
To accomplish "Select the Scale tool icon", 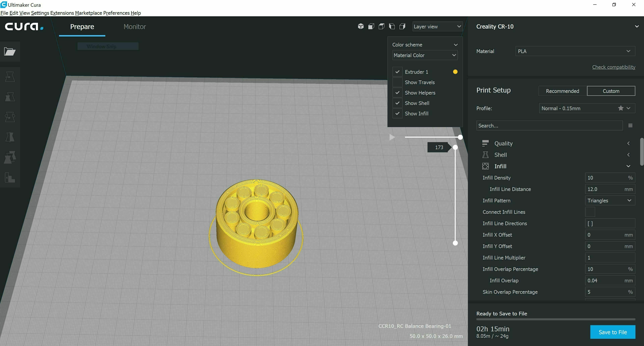I will 10,97.
